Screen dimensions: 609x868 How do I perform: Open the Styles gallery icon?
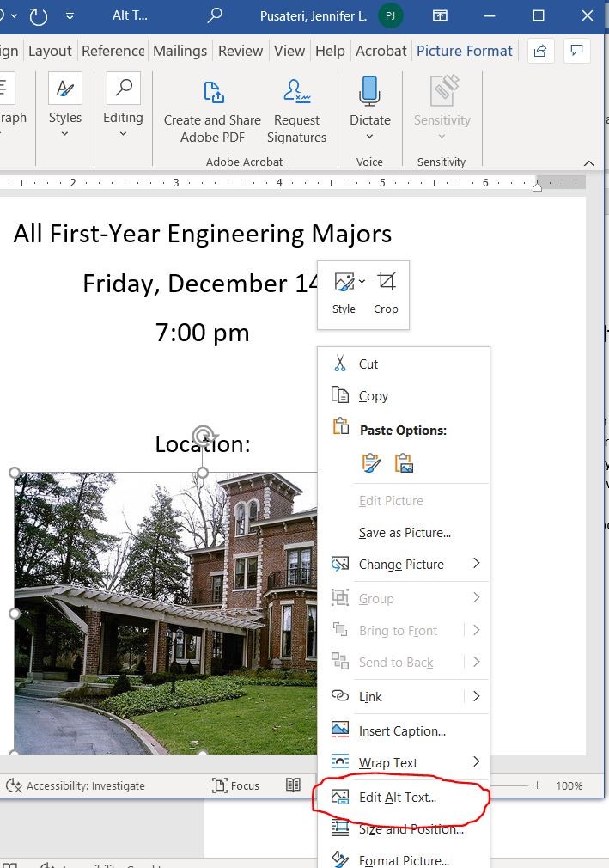click(x=65, y=89)
